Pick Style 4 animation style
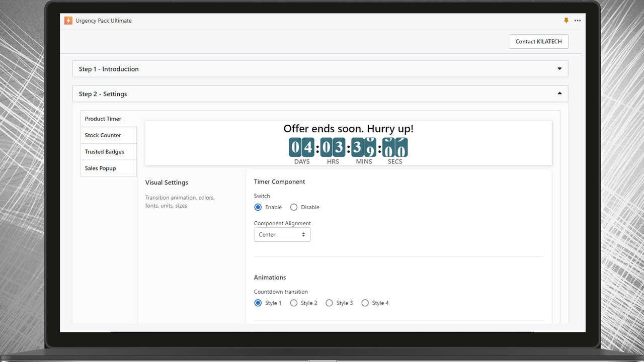 (365, 303)
